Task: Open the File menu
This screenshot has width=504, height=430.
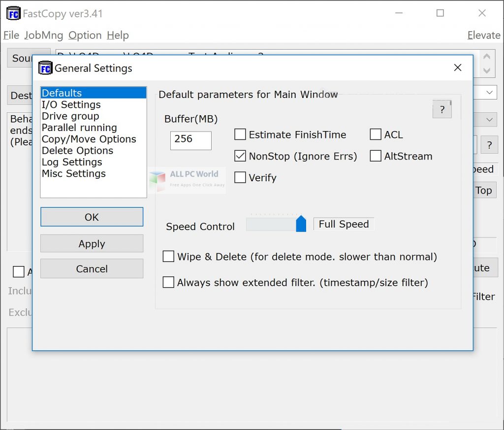Action: pyautogui.click(x=11, y=35)
